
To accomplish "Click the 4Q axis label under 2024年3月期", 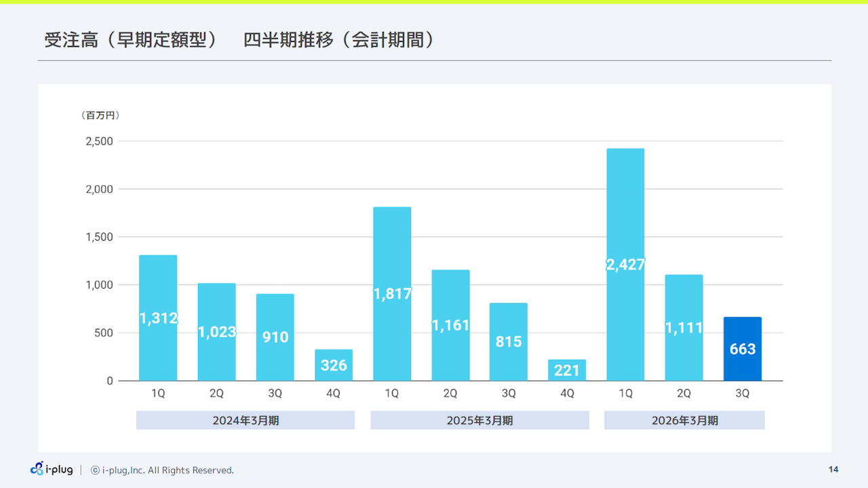I will 333,393.
